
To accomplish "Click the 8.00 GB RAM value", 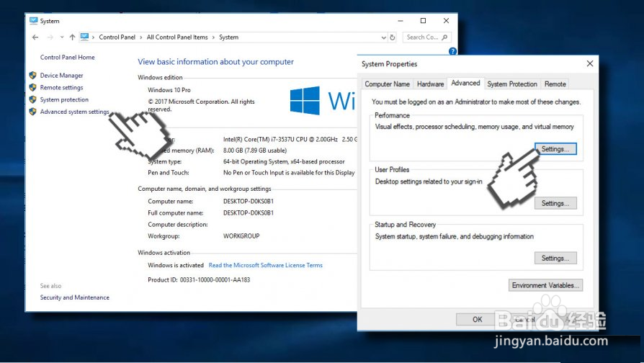I will point(255,151).
